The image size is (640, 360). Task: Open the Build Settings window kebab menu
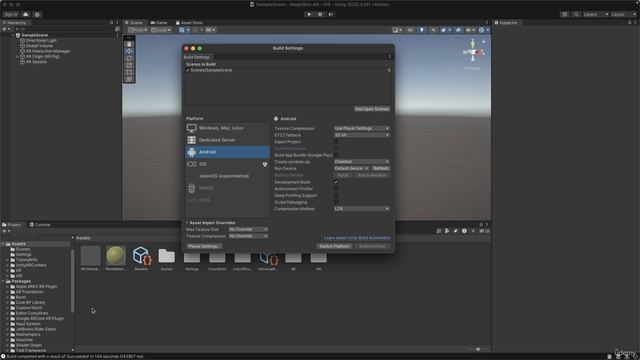[x=389, y=57]
